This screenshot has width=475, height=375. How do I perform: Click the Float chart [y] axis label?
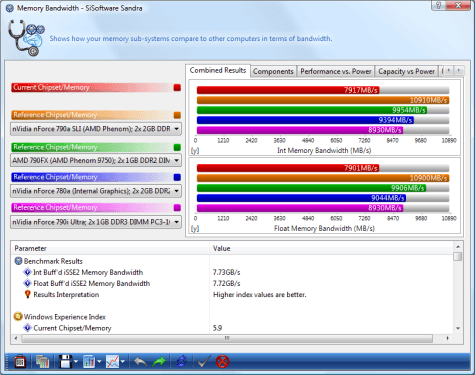point(195,229)
